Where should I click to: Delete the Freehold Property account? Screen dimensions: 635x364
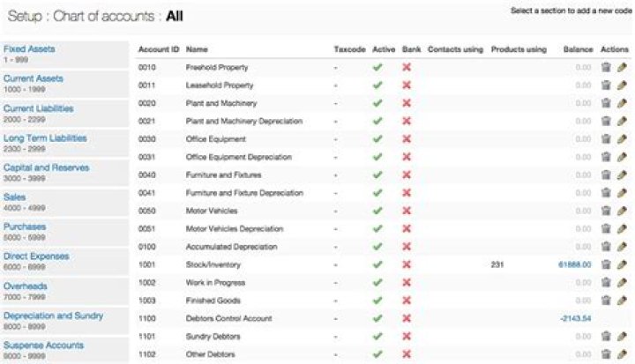(x=606, y=67)
